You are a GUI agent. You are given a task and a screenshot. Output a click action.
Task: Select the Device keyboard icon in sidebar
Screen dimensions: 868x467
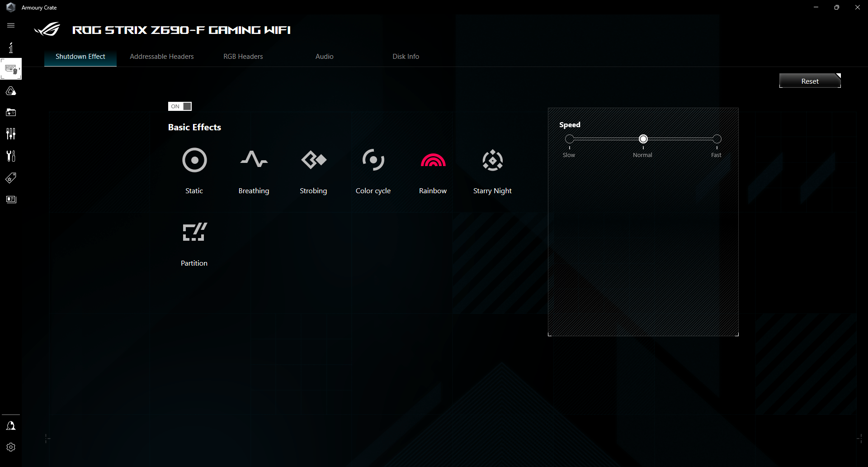point(11,69)
